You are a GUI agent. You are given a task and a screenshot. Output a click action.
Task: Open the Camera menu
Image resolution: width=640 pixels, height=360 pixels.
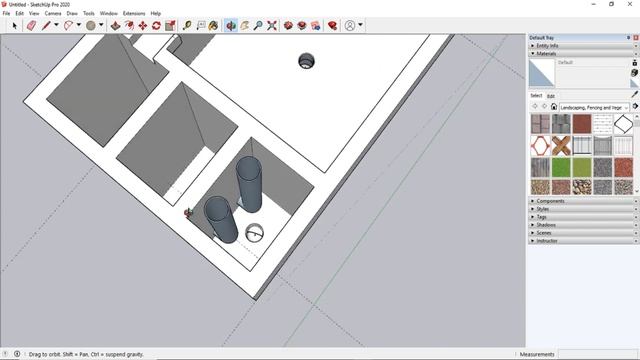point(53,13)
